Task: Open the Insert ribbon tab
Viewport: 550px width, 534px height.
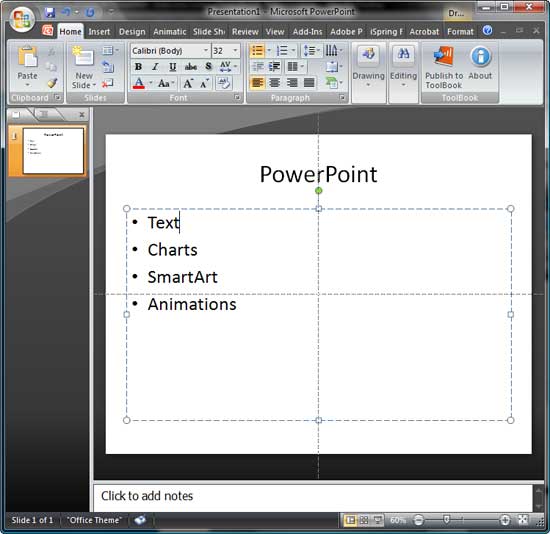Action: click(99, 32)
